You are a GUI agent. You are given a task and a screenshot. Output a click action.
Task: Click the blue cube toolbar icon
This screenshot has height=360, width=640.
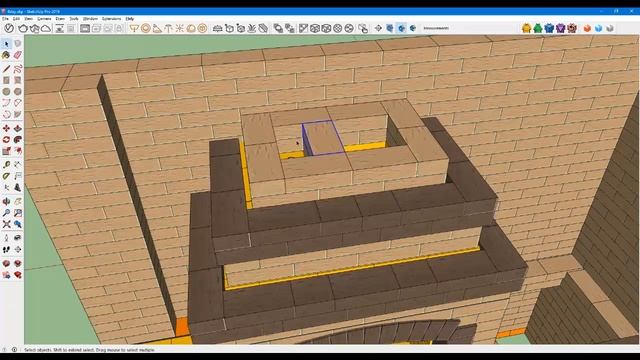click(x=598, y=28)
